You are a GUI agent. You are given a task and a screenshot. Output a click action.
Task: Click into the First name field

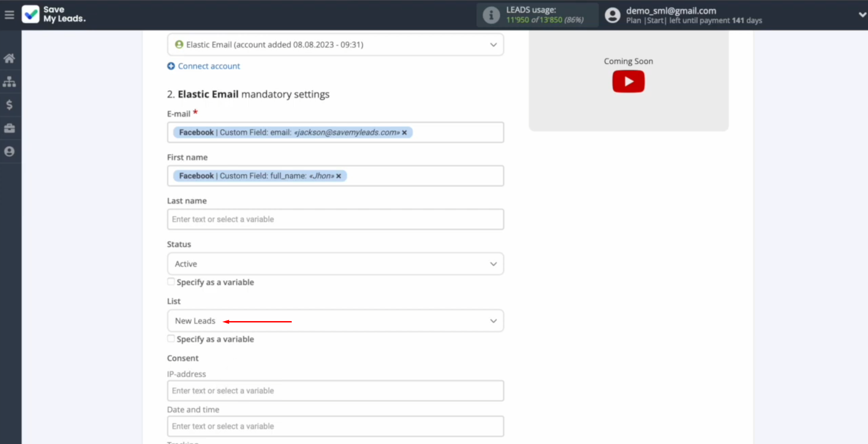335,176
